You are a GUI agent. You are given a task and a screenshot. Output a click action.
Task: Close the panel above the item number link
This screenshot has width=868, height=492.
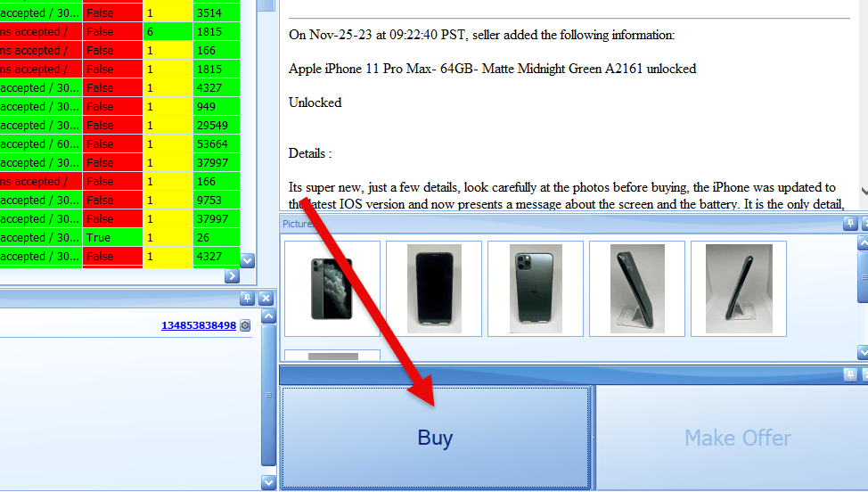pyautogui.click(x=266, y=299)
